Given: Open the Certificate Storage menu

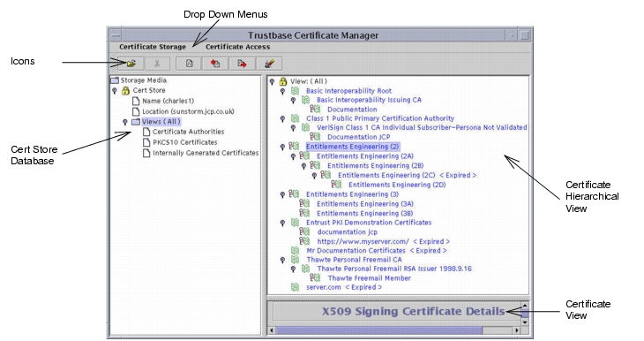Looking at the screenshot, I should tap(153, 47).
